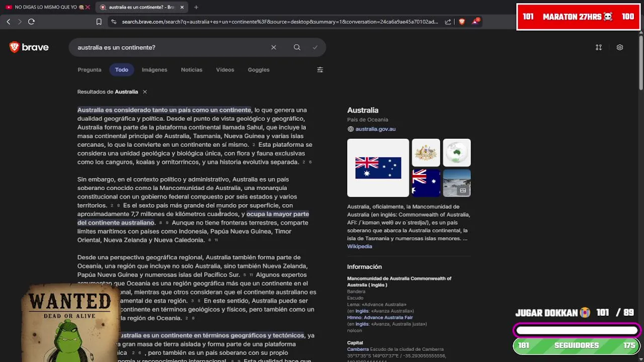Open a new browser tab with plus

[x=196, y=7]
